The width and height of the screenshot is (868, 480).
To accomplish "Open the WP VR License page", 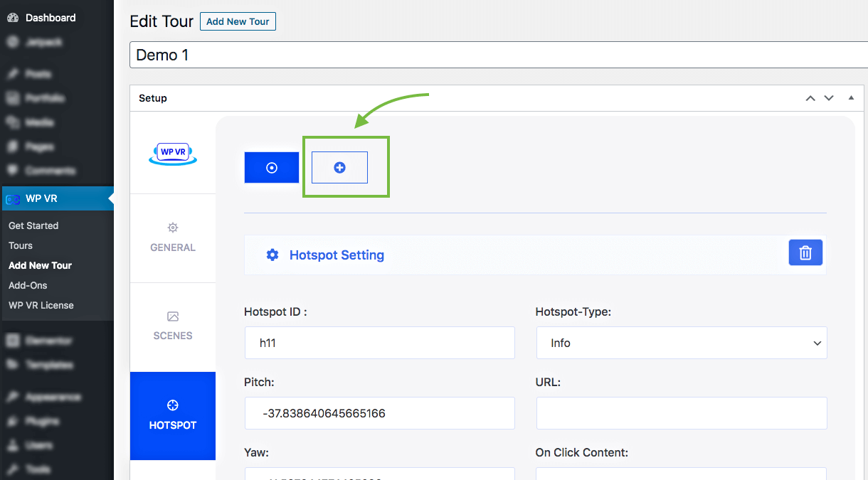I will pyautogui.click(x=41, y=305).
